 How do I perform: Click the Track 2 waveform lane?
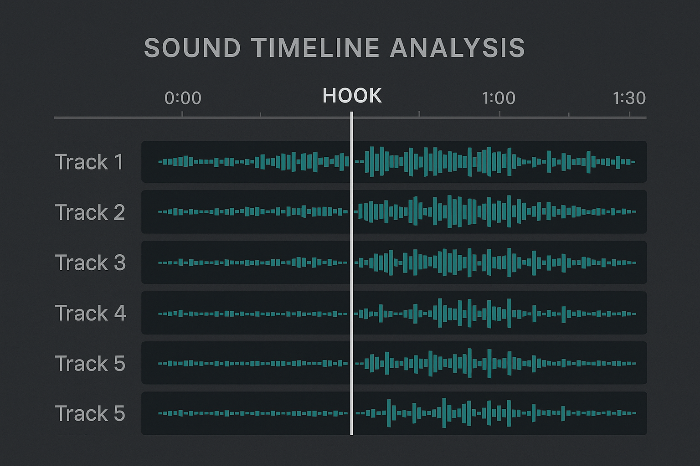394,212
